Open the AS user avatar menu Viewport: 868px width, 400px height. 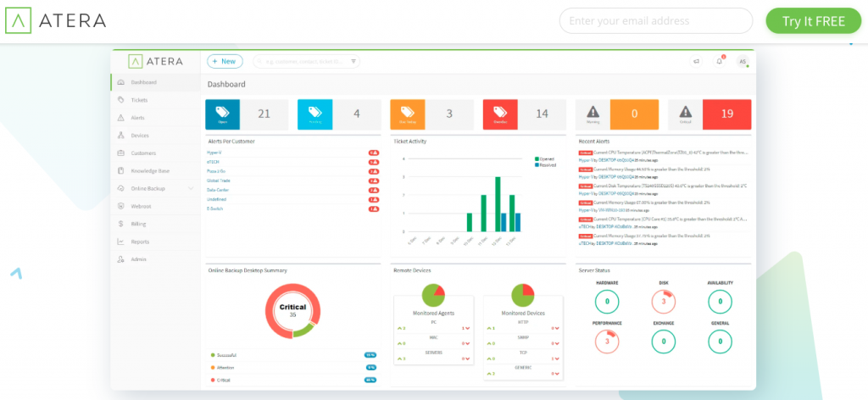pos(743,61)
